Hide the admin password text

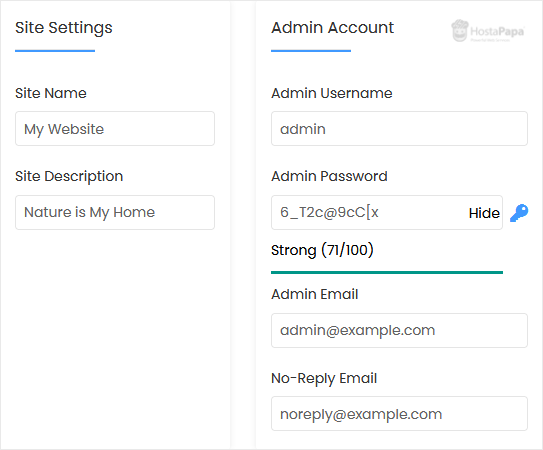tap(484, 213)
